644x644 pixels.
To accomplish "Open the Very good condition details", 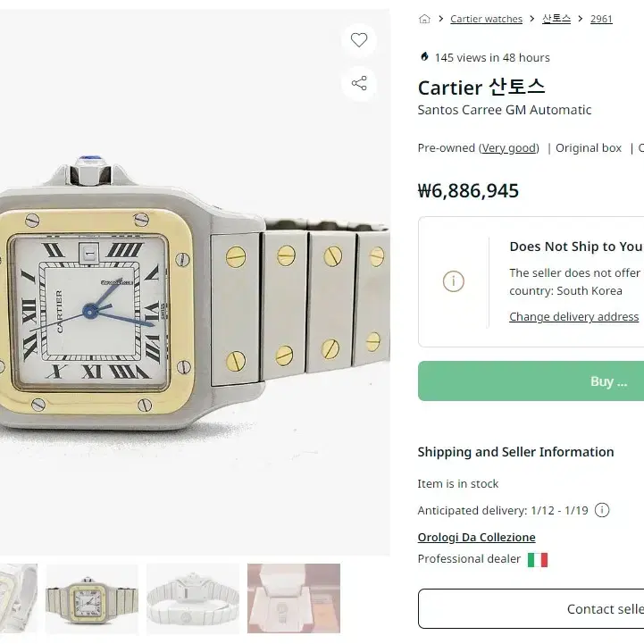I will point(509,148).
